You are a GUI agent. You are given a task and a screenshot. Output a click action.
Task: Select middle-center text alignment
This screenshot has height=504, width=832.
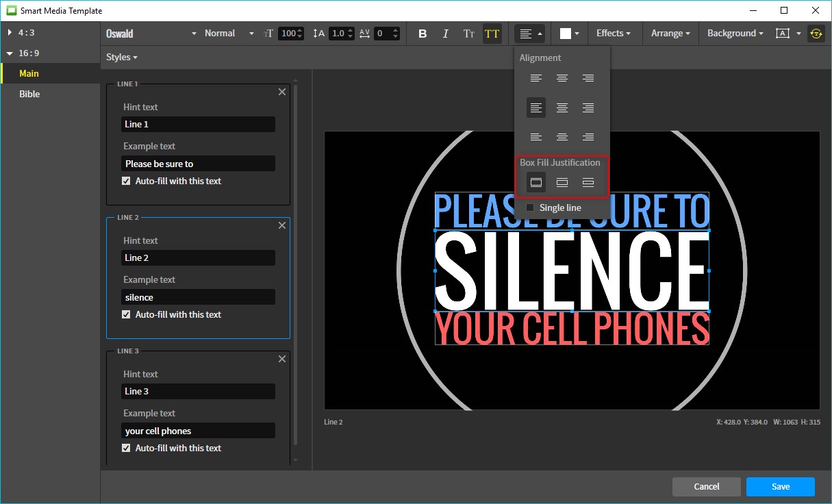click(x=562, y=108)
